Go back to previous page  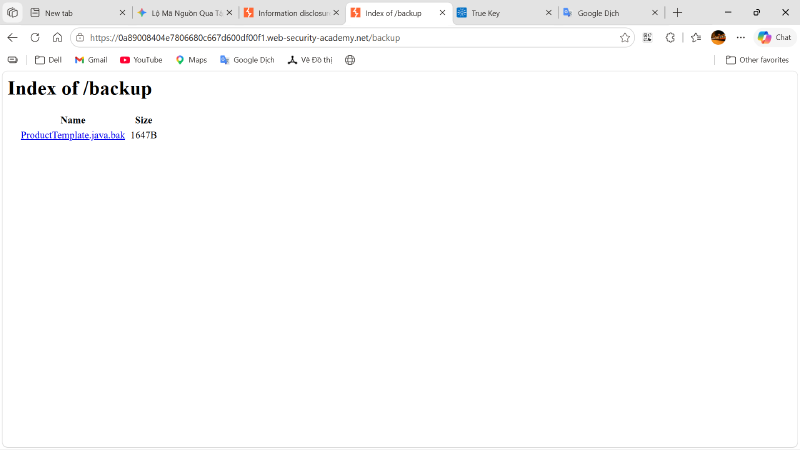point(13,37)
